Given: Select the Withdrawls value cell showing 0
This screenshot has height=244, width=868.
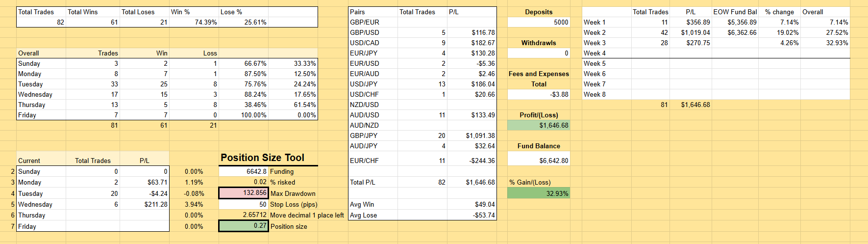Looking at the screenshot, I should click(x=538, y=53).
